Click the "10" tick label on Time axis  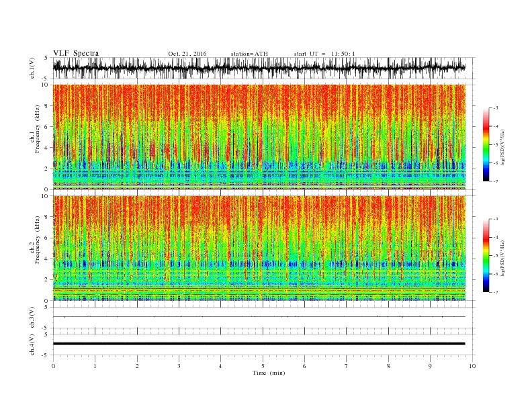[x=472, y=366]
